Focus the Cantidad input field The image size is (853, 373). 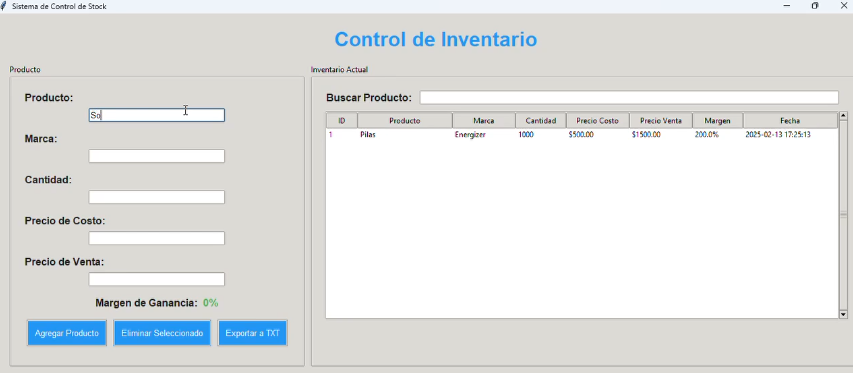tap(157, 197)
